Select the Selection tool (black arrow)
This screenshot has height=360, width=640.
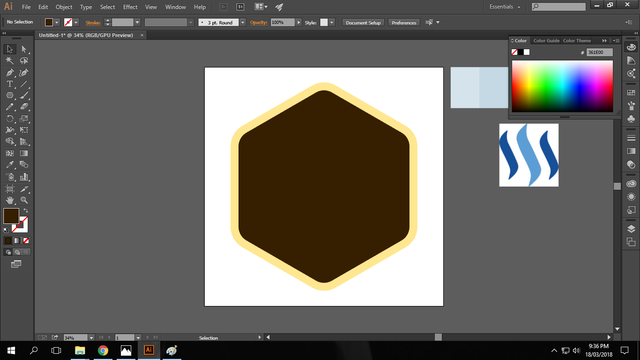9,49
